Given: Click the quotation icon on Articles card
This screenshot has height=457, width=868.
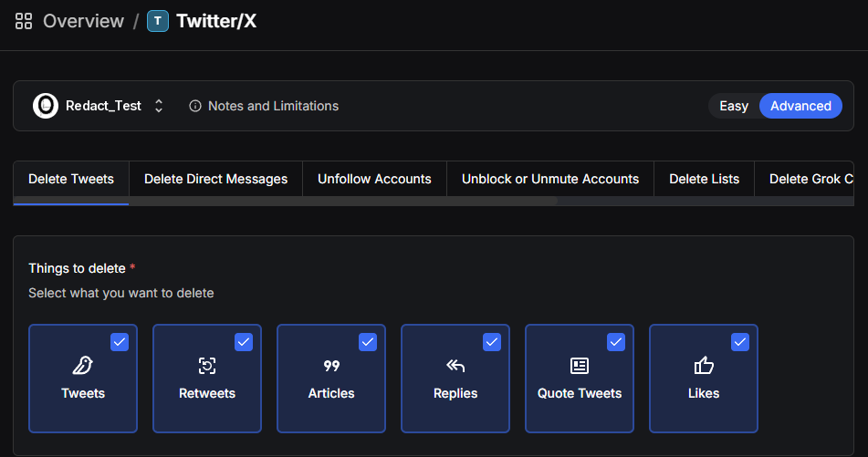Looking at the screenshot, I should (331, 365).
